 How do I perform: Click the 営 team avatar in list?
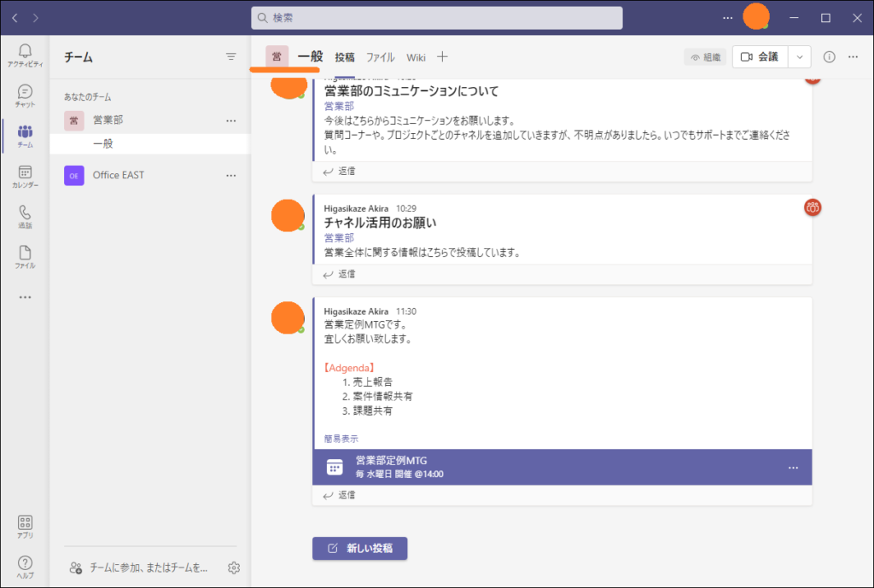74,120
